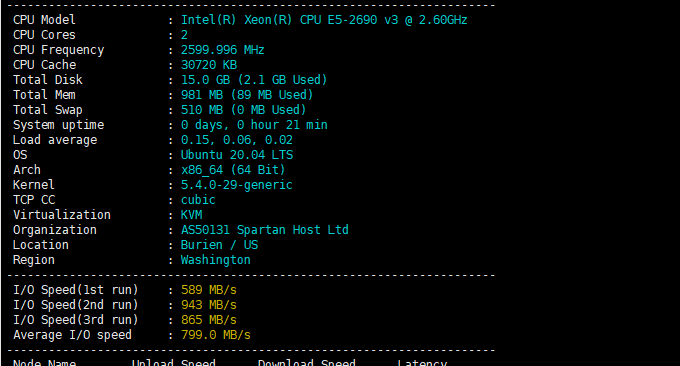Select the Burien / US value
The width and height of the screenshot is (680, 366).
click(219, 245)
